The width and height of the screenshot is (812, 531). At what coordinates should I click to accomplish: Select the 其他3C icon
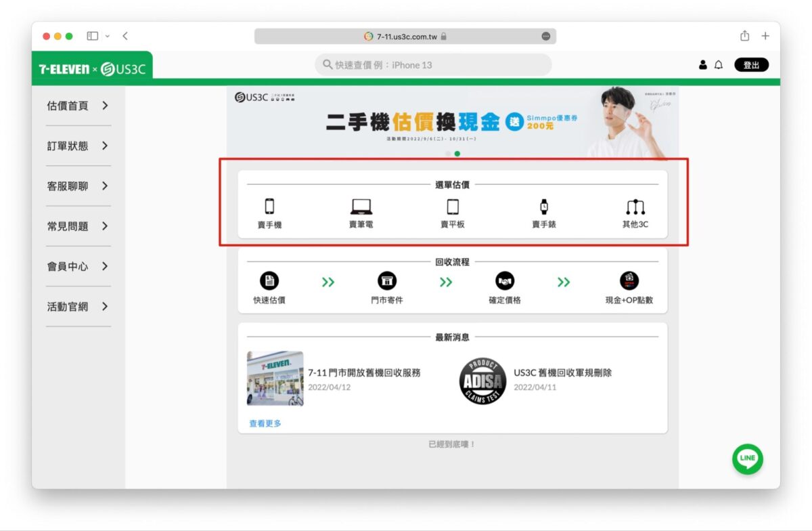click(635, 207)
